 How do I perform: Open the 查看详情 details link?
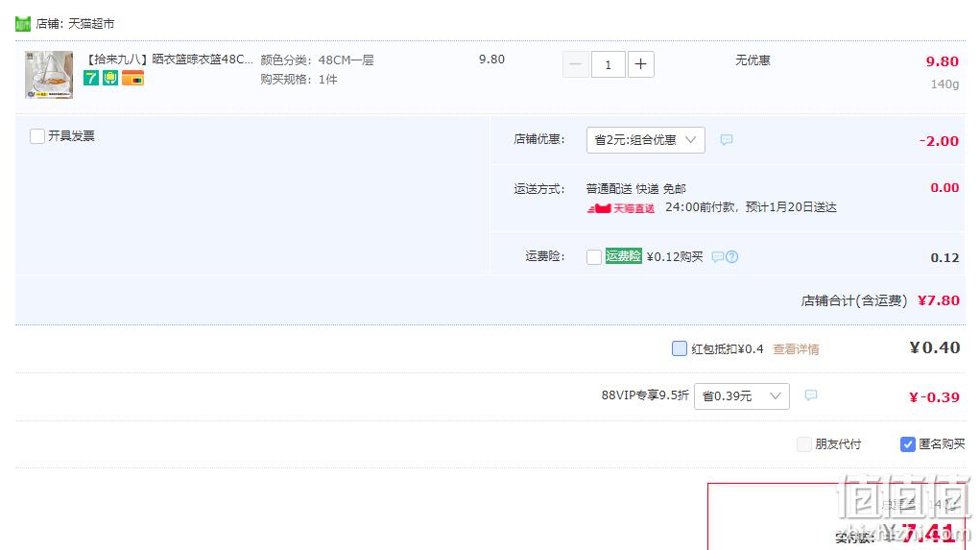[x=796, y=349]
